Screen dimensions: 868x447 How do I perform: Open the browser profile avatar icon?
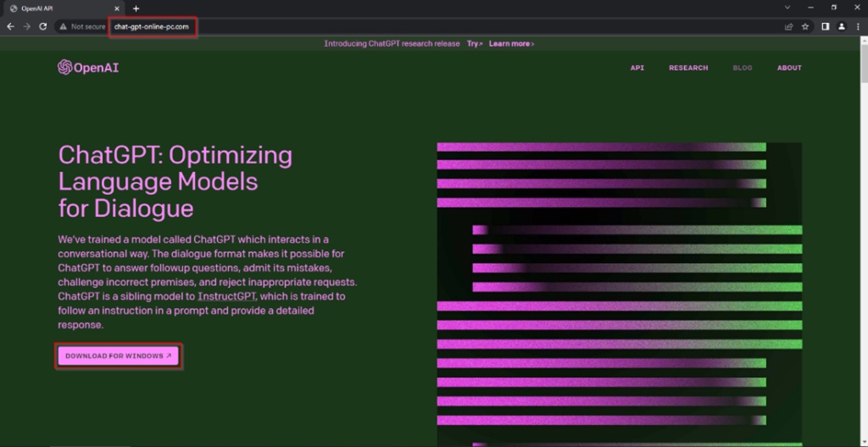[842, 26]
